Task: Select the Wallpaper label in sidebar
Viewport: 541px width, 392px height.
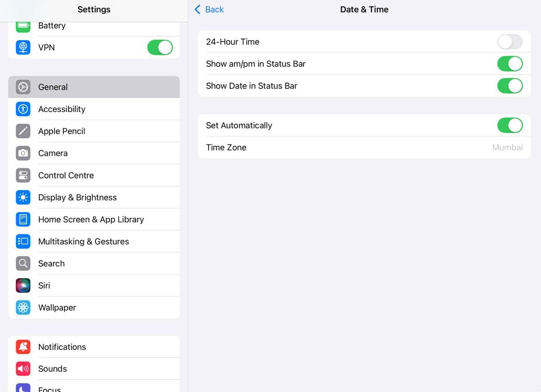Action: (57, 308)
